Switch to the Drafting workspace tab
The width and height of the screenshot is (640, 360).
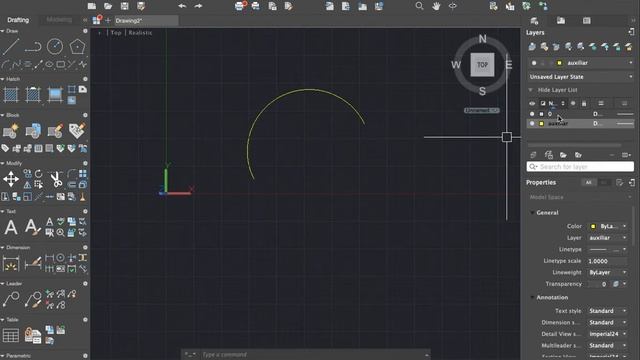(x=18, y=20)
